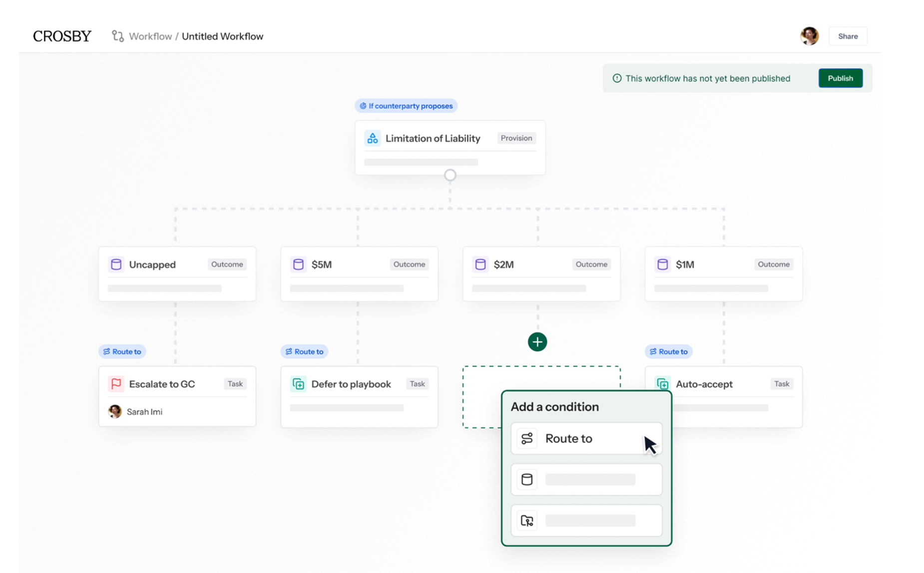Click the Auto-accept task icon
The image size is (924, 573).
(x=662, y=384)
